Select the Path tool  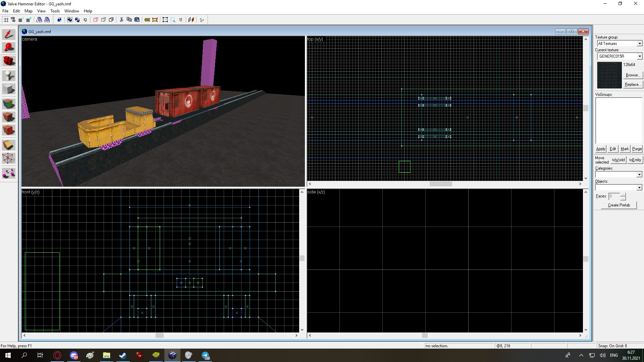(x=9, y=173)
